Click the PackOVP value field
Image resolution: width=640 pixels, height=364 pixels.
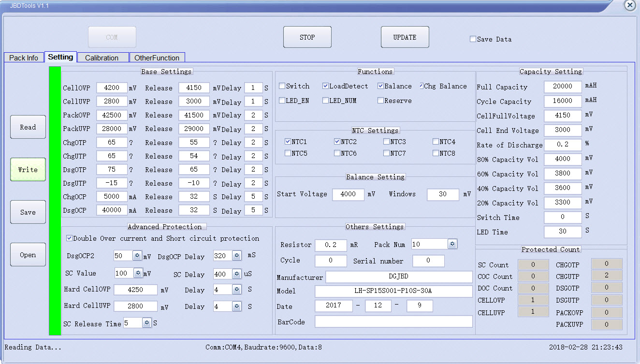pyautogui.click(x=112, y=115)
